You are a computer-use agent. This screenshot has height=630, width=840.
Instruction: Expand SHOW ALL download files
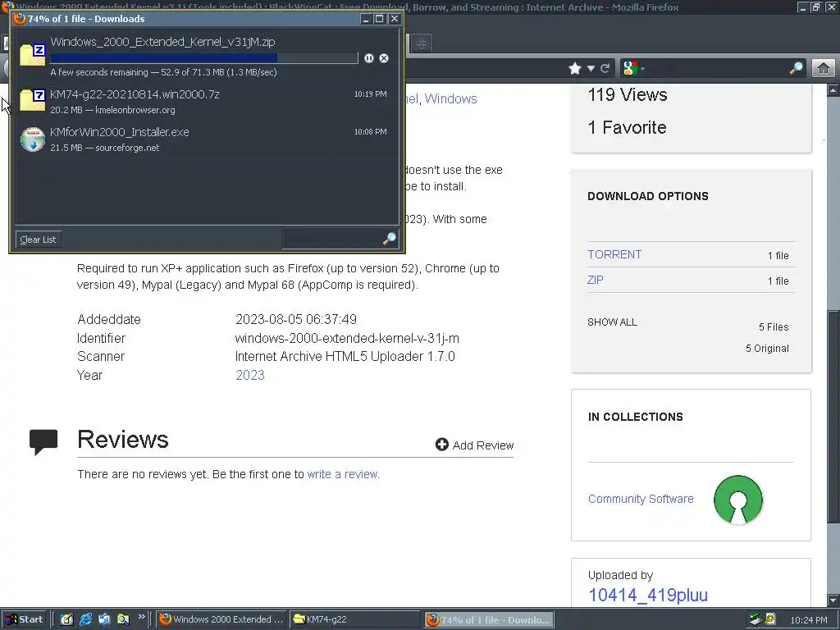click(612, 322)
